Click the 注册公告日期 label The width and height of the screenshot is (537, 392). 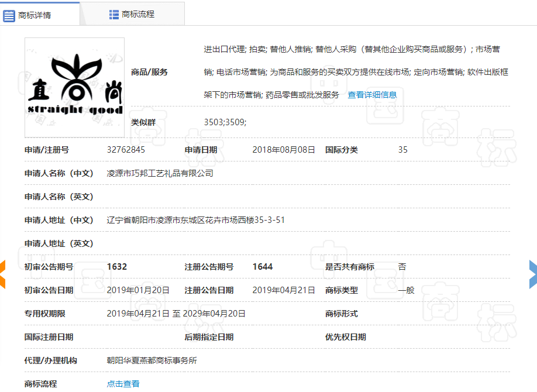(209, 290)
